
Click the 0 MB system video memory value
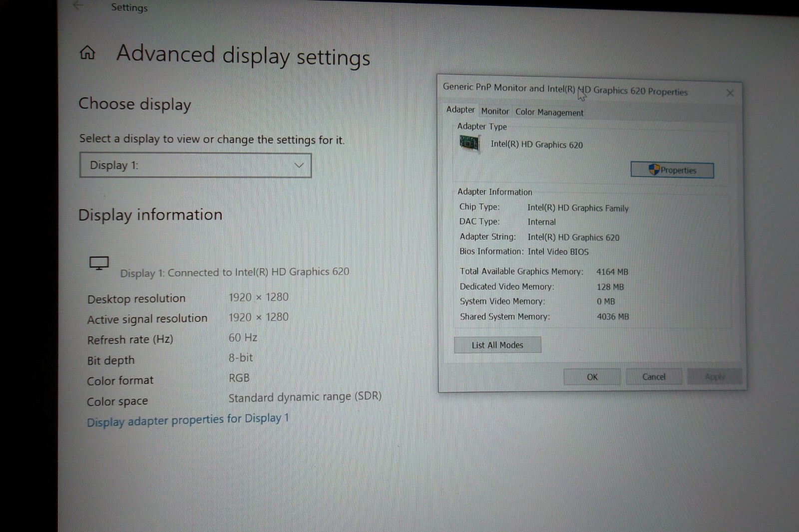click(x=606, y=301)
